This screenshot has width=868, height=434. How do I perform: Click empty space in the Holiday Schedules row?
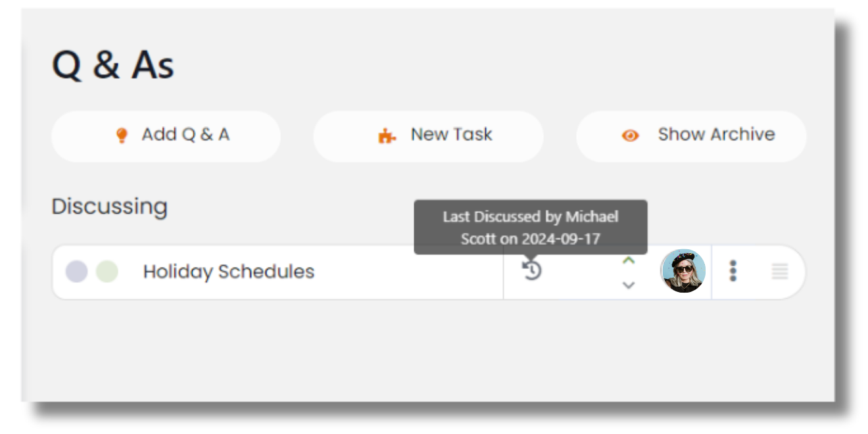pos(408,272)
